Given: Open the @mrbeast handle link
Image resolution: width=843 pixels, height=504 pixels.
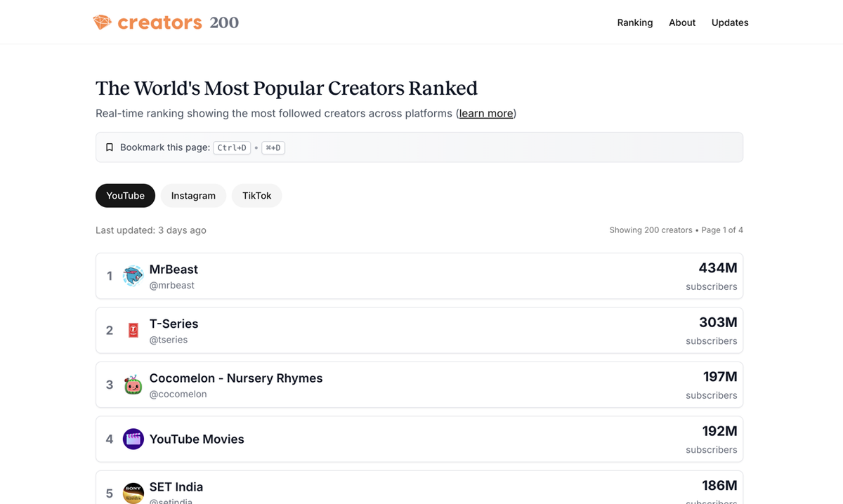Looking at the screenshot, I should click(x=172, y=285).
